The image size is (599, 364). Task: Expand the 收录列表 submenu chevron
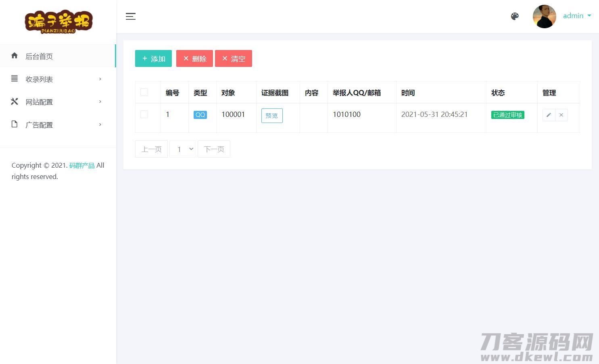(x=100, y=79)
